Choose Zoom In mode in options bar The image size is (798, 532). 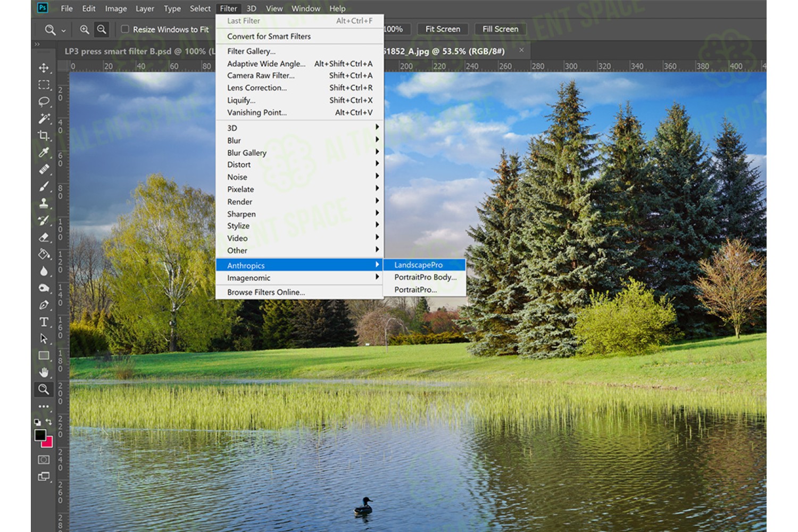(x=85, y=29)
